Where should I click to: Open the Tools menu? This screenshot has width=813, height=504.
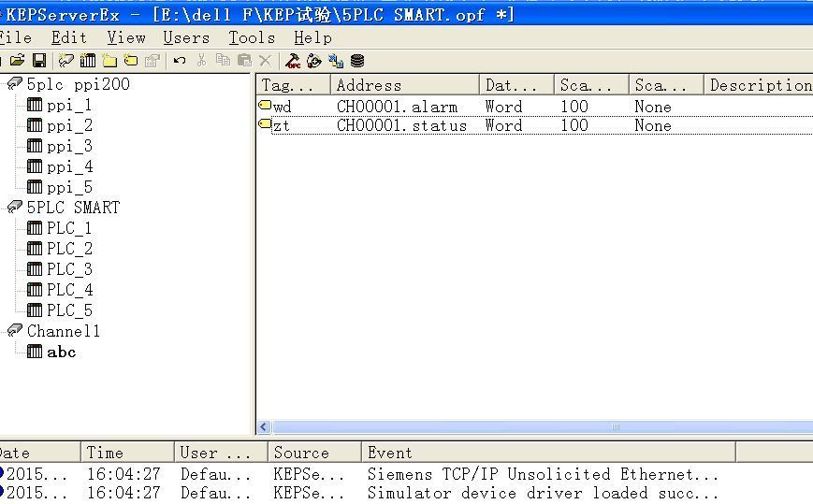click(252, 37)
